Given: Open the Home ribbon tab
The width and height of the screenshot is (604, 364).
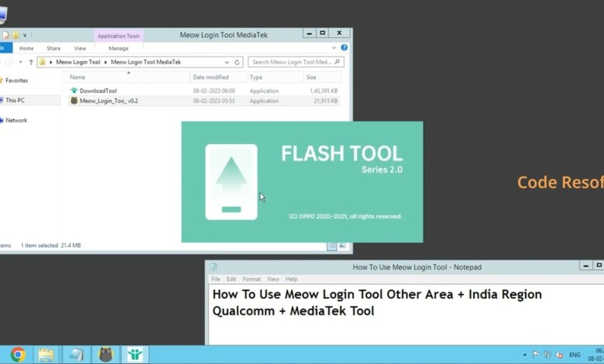Looking at the screenshot, I should pos(26,48).
